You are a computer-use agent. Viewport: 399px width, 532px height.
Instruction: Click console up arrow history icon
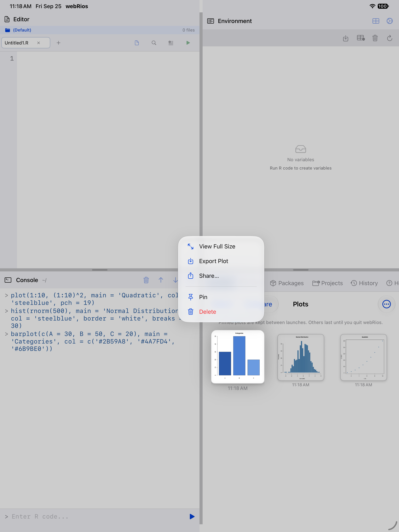click(x=161, y=280)
